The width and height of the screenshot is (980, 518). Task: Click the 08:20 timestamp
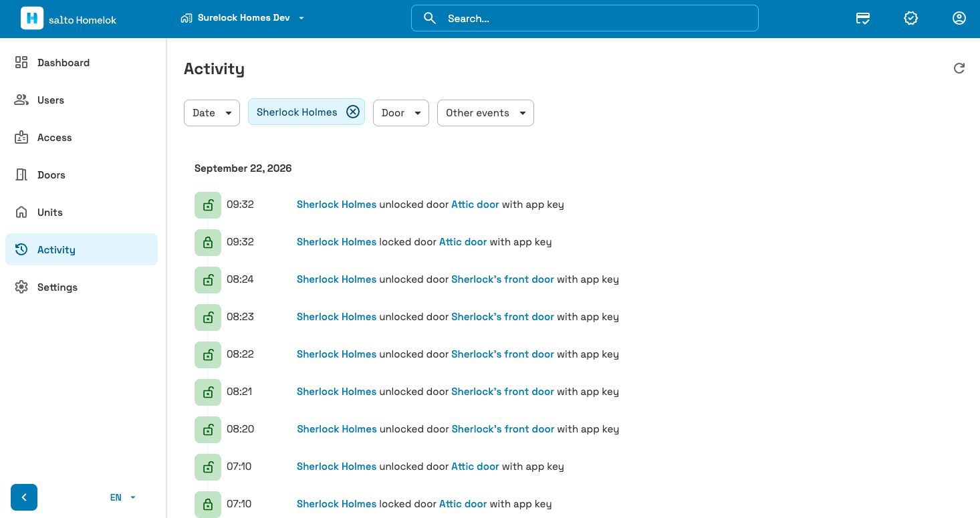click(241, 429)
